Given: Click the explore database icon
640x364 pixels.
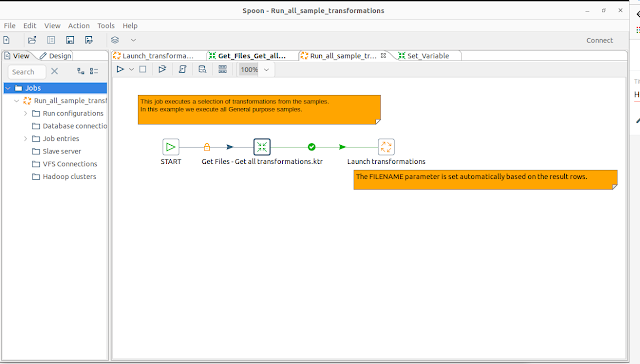Looking at the screenshot, I should pyautogui.click(x=202, y=69).
